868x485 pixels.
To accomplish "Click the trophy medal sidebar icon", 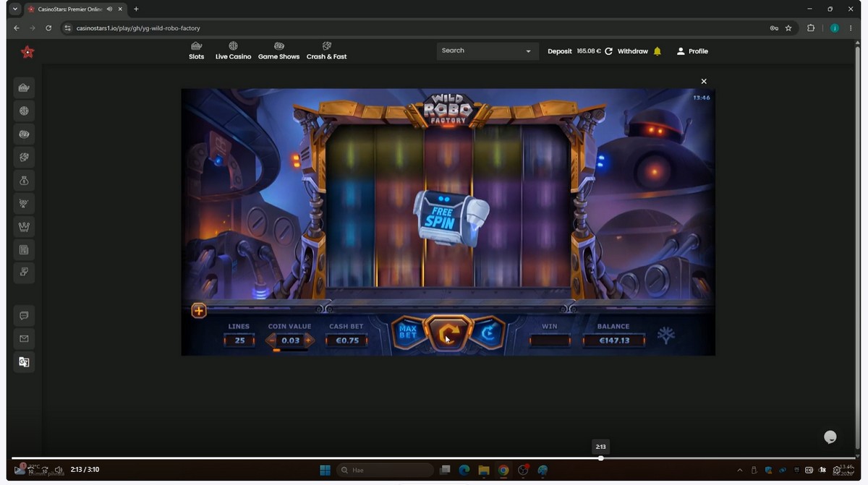I will click(24, 204).
